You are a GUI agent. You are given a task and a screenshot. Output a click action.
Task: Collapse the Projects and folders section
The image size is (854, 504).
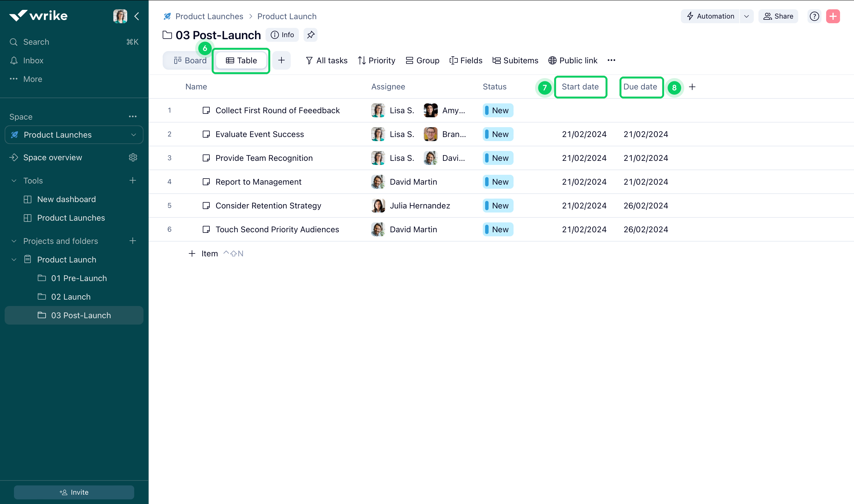coord(14,241)
